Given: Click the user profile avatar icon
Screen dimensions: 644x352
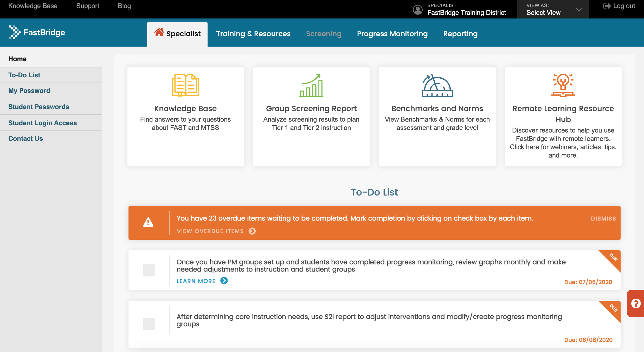Looking at the screenshot, I should (418, 10).
